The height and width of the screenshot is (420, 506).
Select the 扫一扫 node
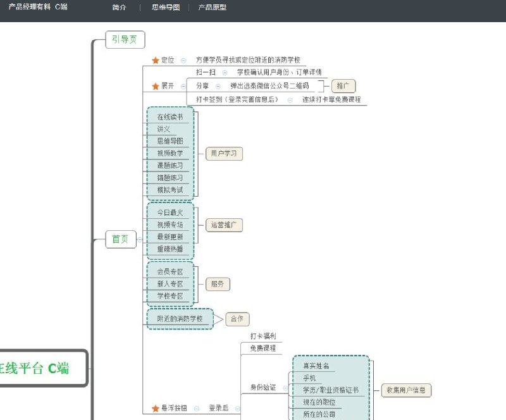[x=206, y=73]
